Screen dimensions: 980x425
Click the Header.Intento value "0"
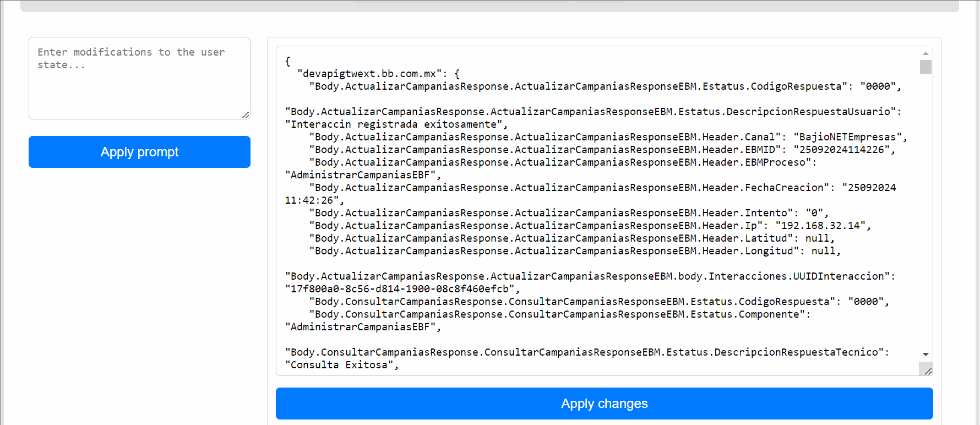coord(814,213)
